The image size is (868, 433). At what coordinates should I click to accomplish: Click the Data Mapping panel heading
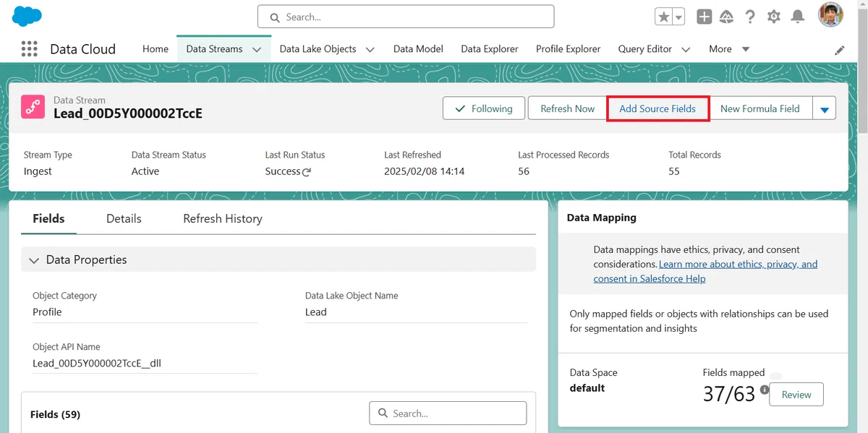[602, 217]
